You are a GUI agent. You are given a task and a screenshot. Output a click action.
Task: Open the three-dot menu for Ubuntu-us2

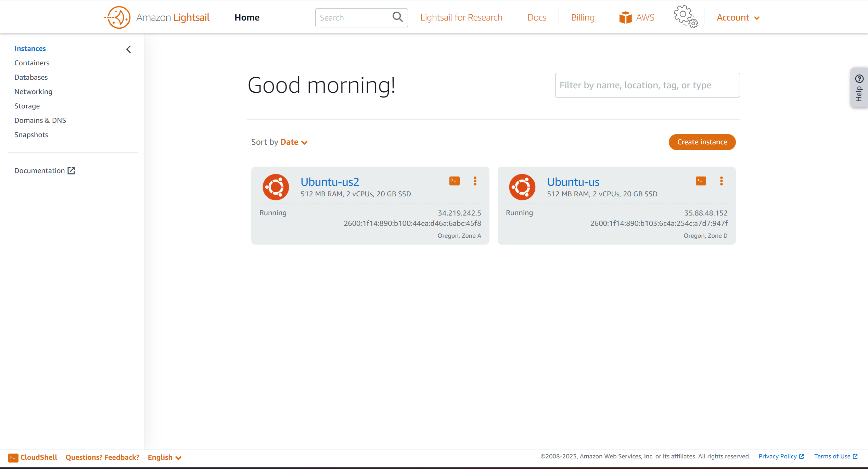pos(475,181)
